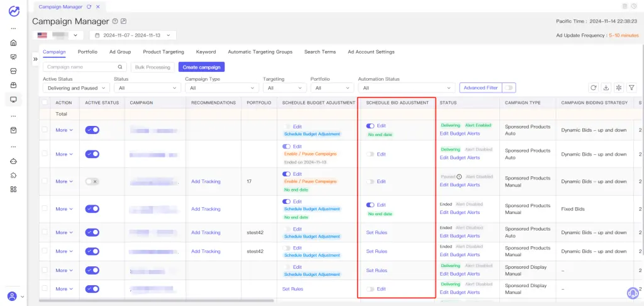Click the clock history icon in the top bar
Screen dimensions: 644x306
pyautogui.click(x=634, y=6)
